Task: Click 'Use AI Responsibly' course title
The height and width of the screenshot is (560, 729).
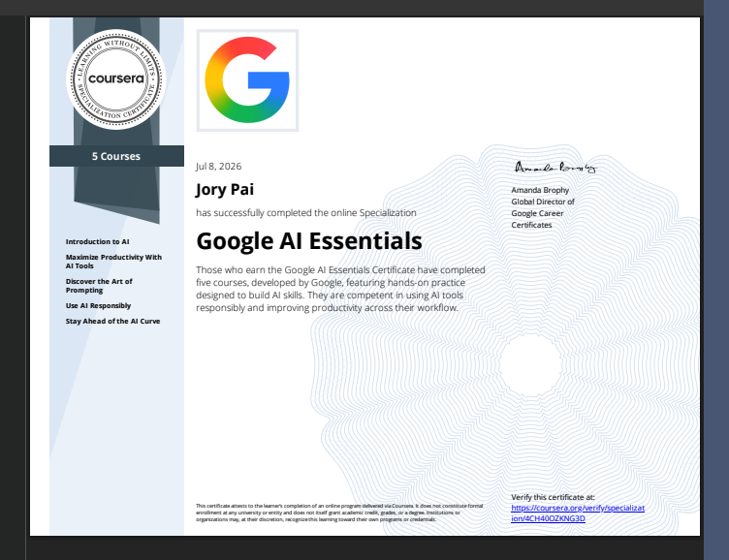Action: [x=98, y=305]
